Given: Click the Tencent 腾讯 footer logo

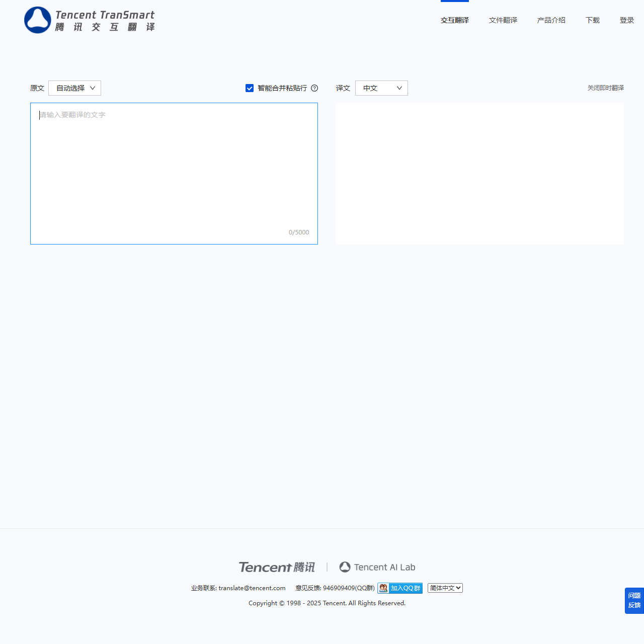Looking at the screenshot, I should point(277,567).
